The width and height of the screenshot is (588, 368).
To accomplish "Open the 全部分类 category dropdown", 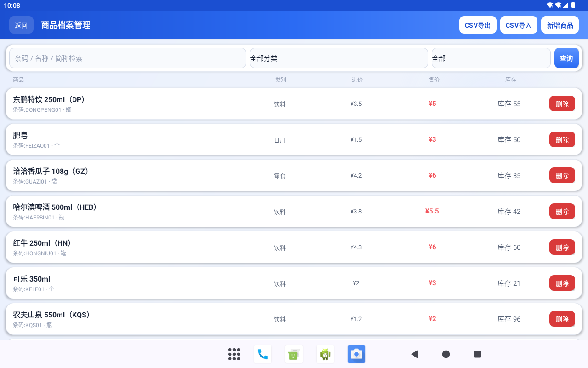I will click(x=339, y=58).
